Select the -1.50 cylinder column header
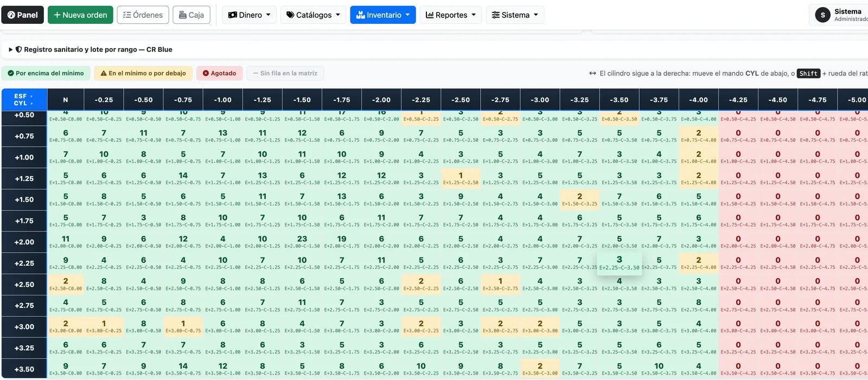Image resolution: width=868 pixels, height=380 pixels. click(x=302, y=100)
